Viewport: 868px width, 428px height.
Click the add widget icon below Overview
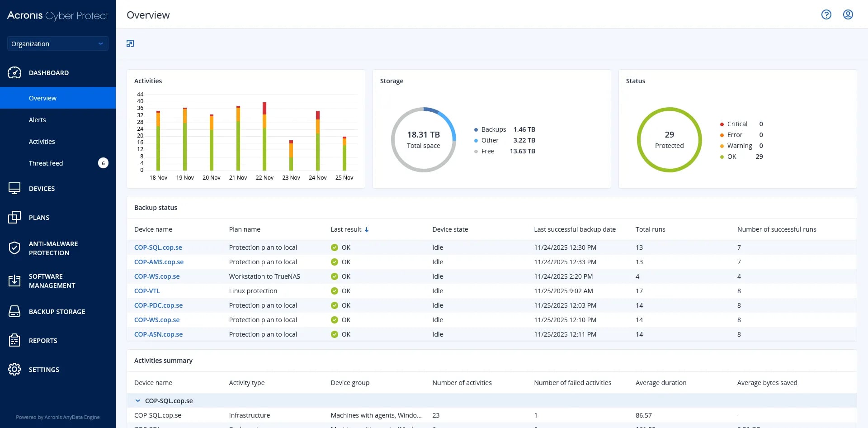coord(130,43)
